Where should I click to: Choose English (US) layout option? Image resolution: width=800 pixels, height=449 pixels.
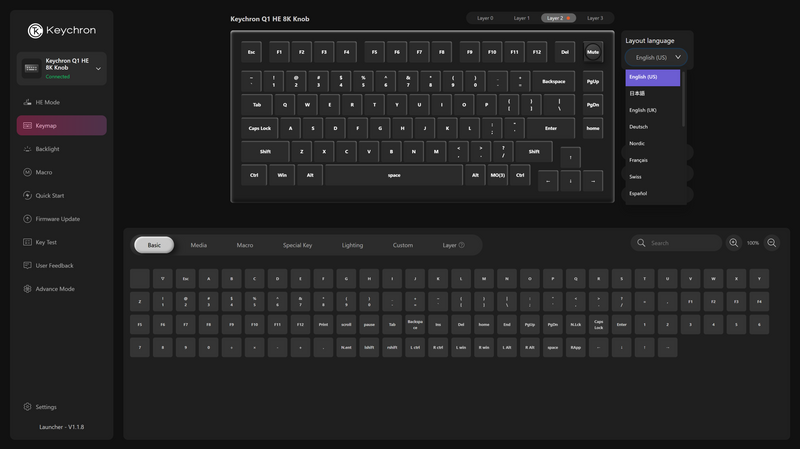click(x=653, y=77)
